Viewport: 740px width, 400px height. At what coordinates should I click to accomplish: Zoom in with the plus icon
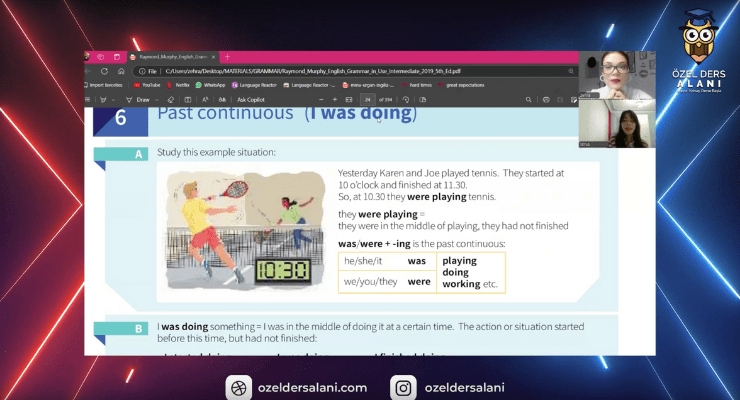coord(336,100)
